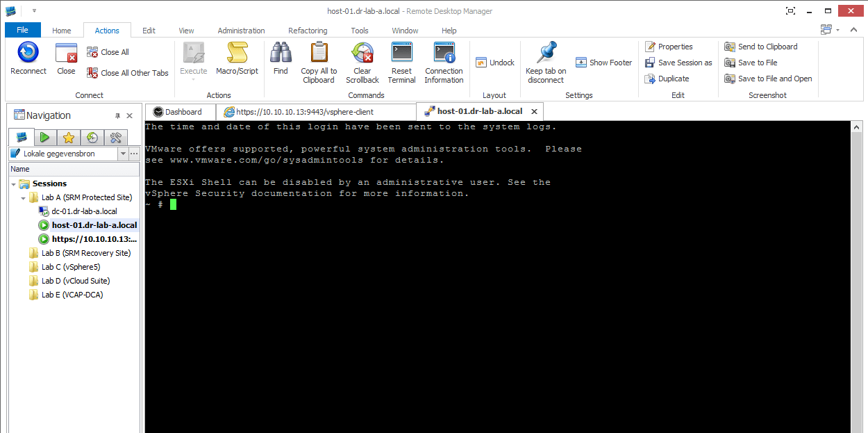Select the tools wrench tab icon
Screen dimensions: 868x433
point(116,137)
